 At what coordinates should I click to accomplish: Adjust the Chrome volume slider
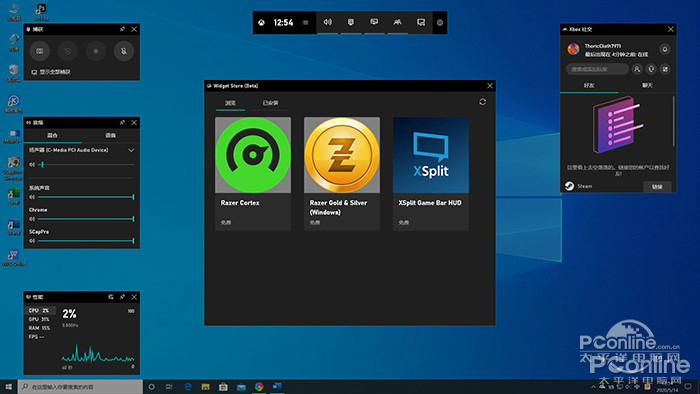(x=87, y=219)
